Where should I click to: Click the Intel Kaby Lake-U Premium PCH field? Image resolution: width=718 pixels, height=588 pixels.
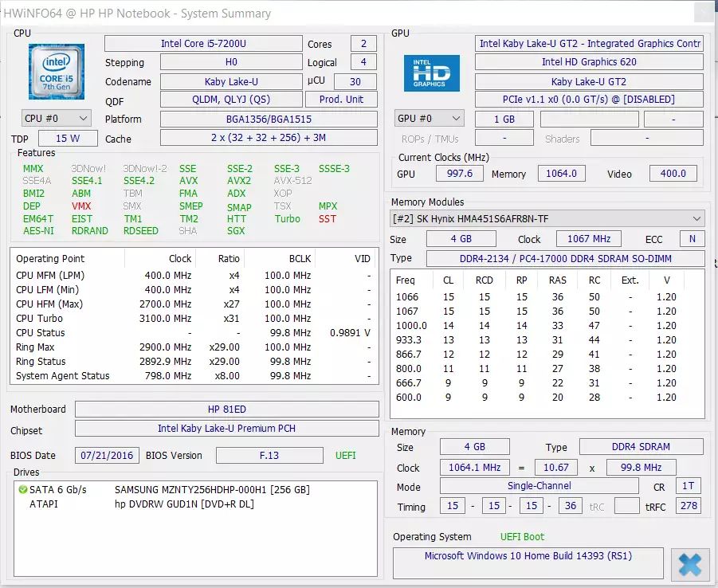226,429
